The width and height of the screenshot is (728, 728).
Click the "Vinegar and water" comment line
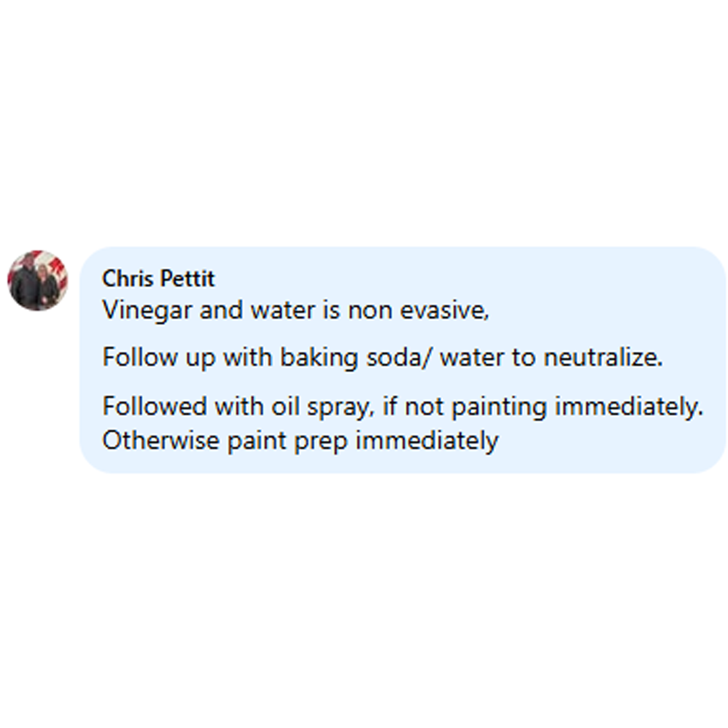point(295,310)
